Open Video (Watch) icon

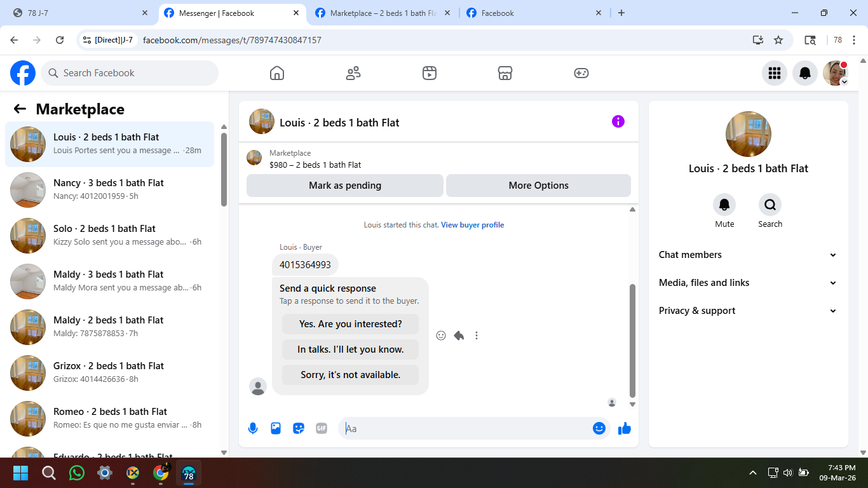430,73
